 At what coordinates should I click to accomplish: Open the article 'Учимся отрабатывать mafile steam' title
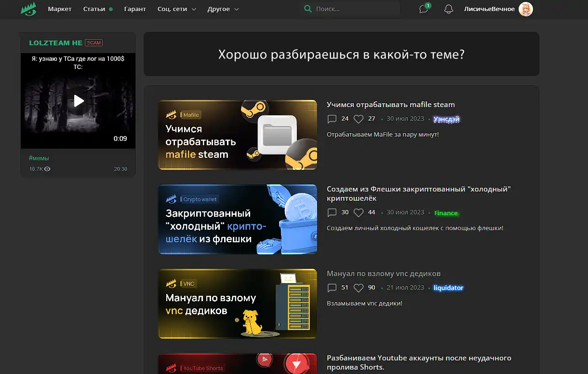click(x=391, y=105)
